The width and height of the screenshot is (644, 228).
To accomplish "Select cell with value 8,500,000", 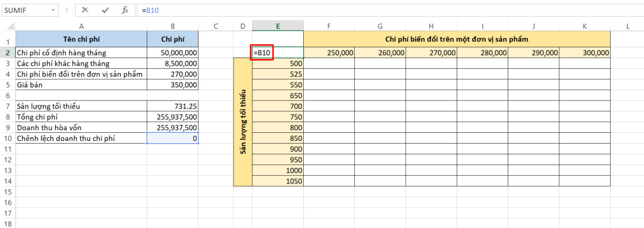I will 173,63.
